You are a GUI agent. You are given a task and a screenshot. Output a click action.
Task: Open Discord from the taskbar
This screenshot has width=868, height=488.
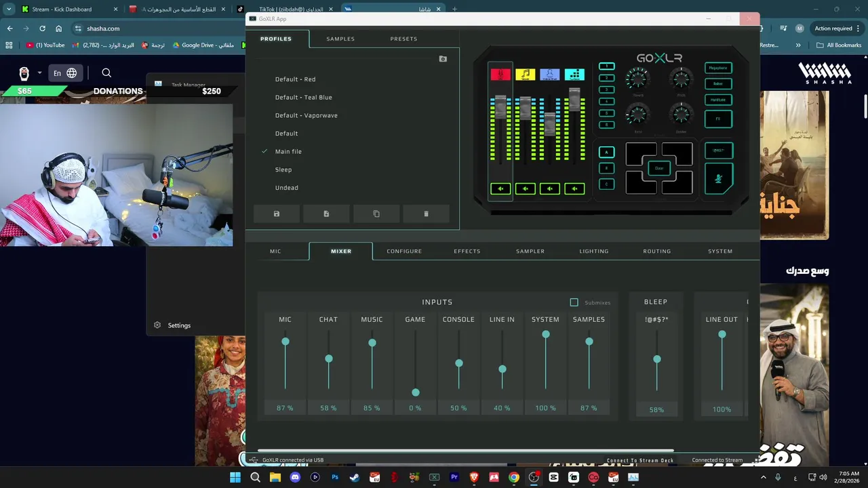coord(295,477)
